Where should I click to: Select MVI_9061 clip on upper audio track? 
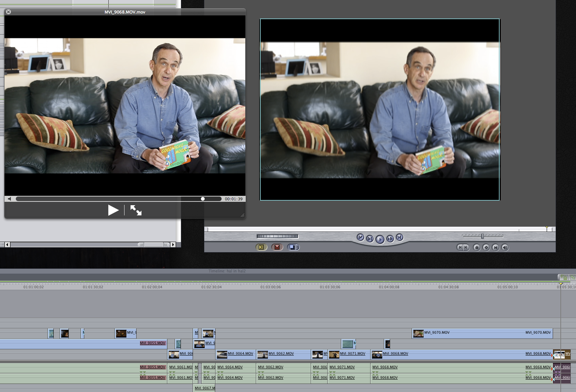(180, 368)
